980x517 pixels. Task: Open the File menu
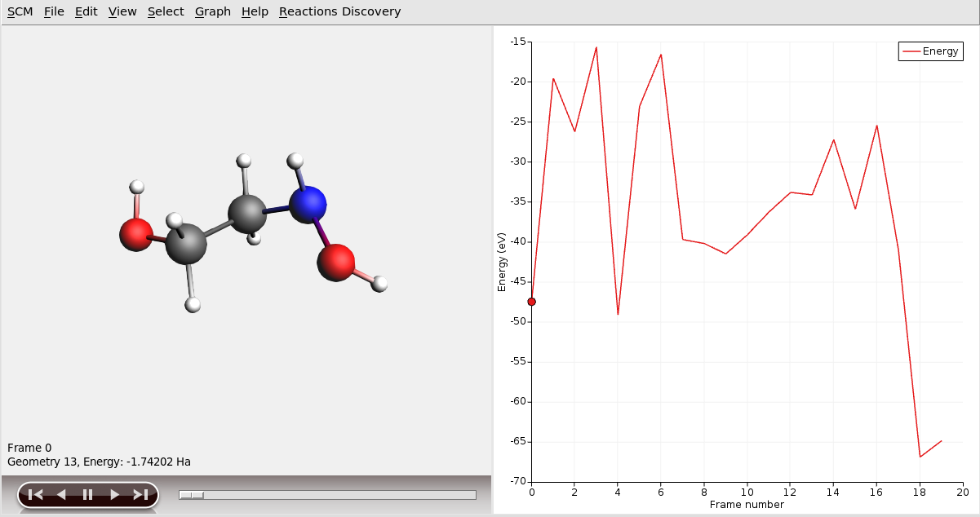click(54, 11)
